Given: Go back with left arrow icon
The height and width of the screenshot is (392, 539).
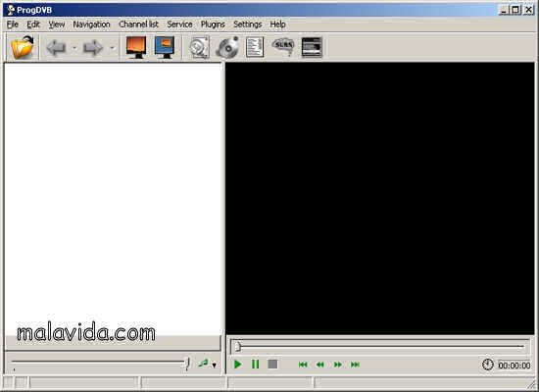Looking at the screenshot, I should pyautogui.click(x=56, y=47).
